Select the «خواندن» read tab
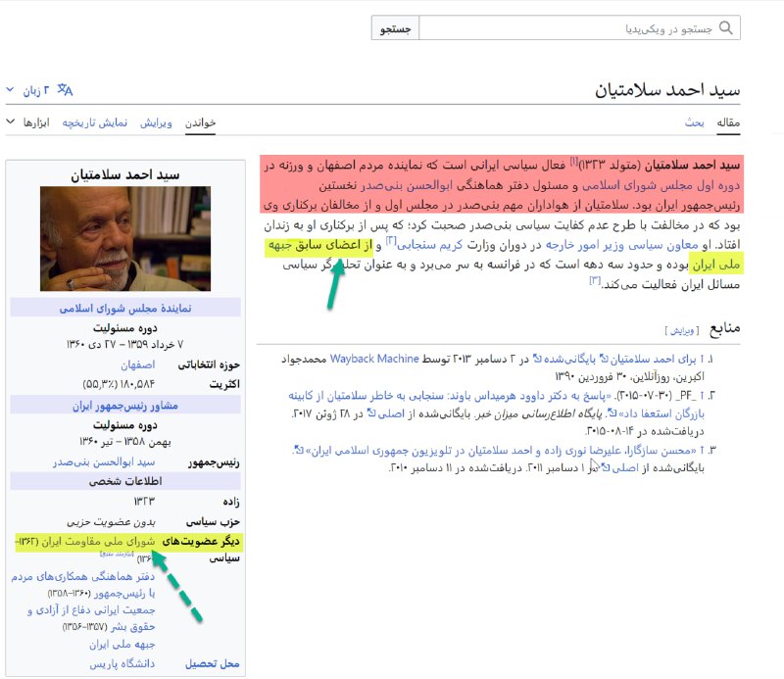Image resolution: width=784 pixels, height=679 pixels. tap(200, 122)
